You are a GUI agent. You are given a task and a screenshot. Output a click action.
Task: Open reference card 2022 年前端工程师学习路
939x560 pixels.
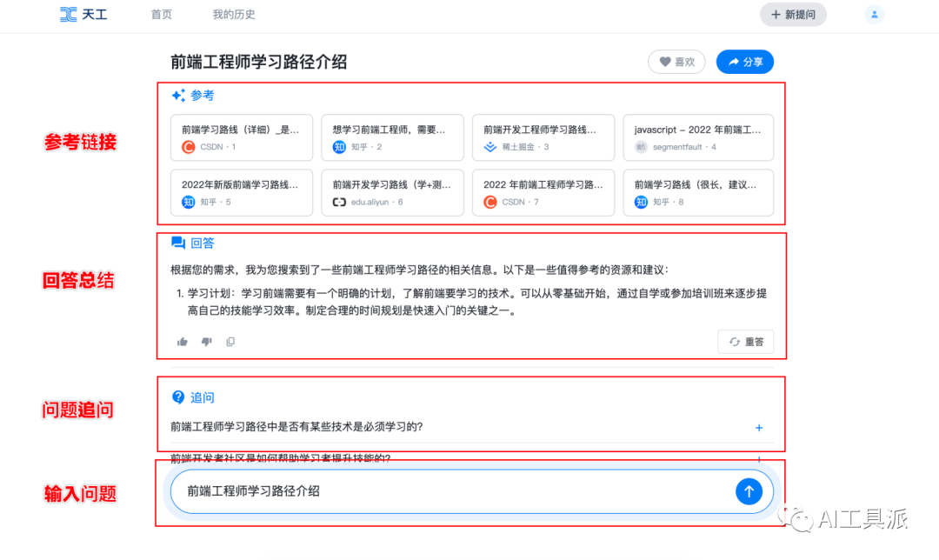click(543, 193)
